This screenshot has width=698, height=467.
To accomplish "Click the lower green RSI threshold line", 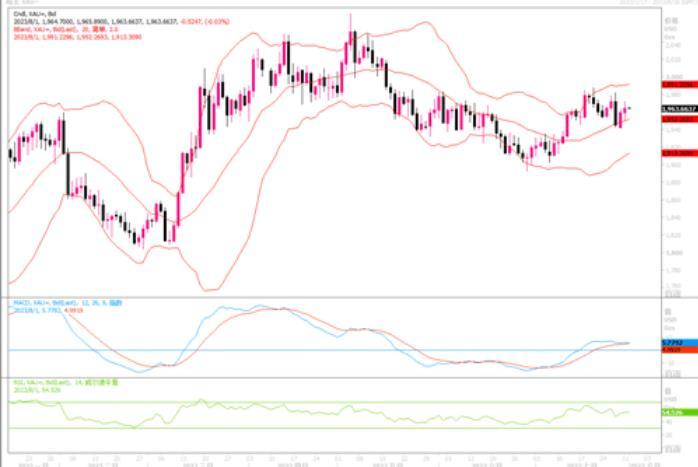I will 300,429.
